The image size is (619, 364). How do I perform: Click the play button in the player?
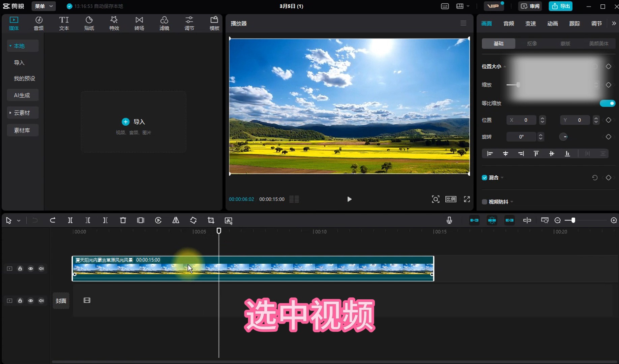(x=349, y=199)
